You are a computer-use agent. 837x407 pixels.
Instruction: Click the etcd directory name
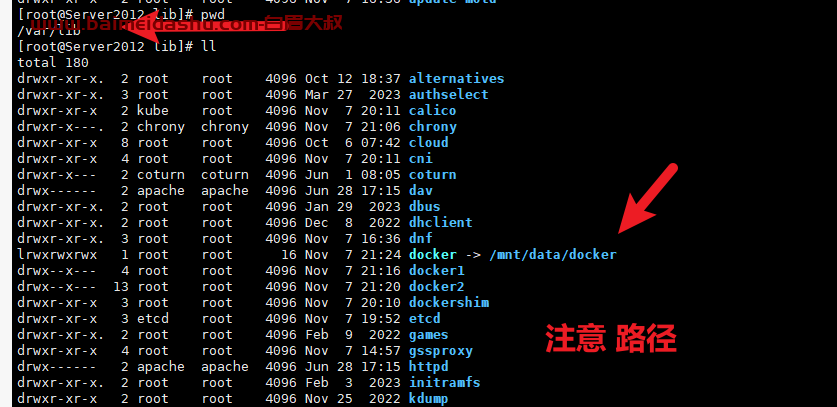click(425, 319)
